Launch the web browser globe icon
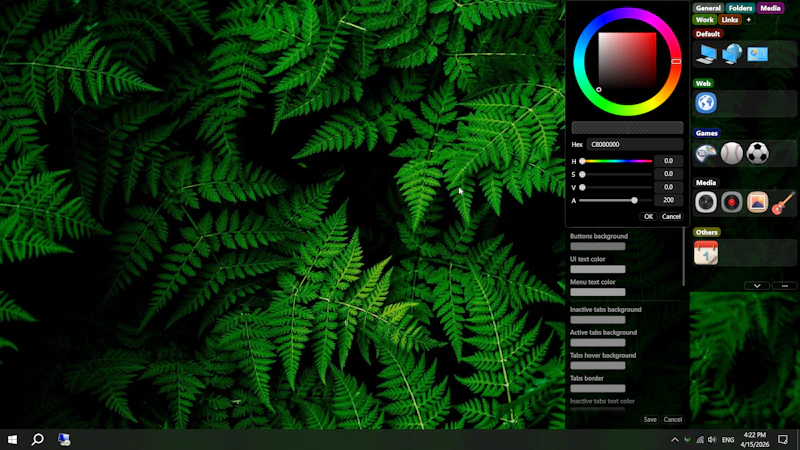 pos(706,103)
